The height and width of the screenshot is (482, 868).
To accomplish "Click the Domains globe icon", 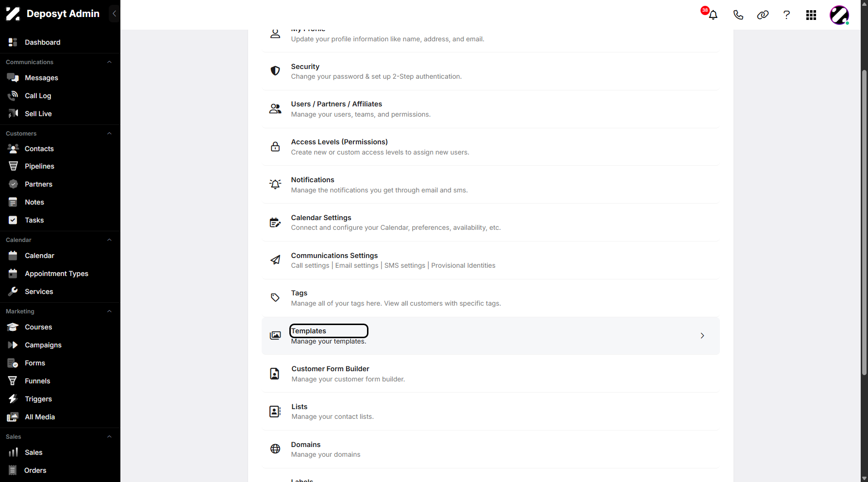I will (275, 449).
